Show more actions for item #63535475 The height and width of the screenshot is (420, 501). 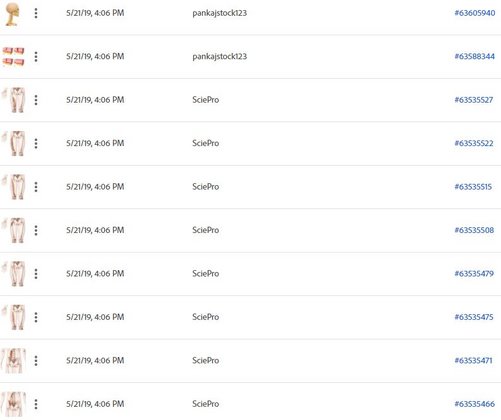[36, 317]
